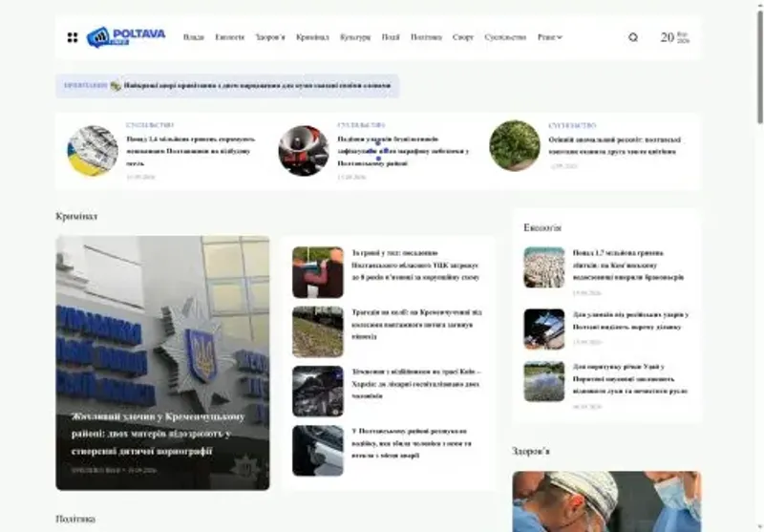Screen dimensions: 764x532
Task: Open the Київ – Харків road collision headline
Action: (416, 384)
